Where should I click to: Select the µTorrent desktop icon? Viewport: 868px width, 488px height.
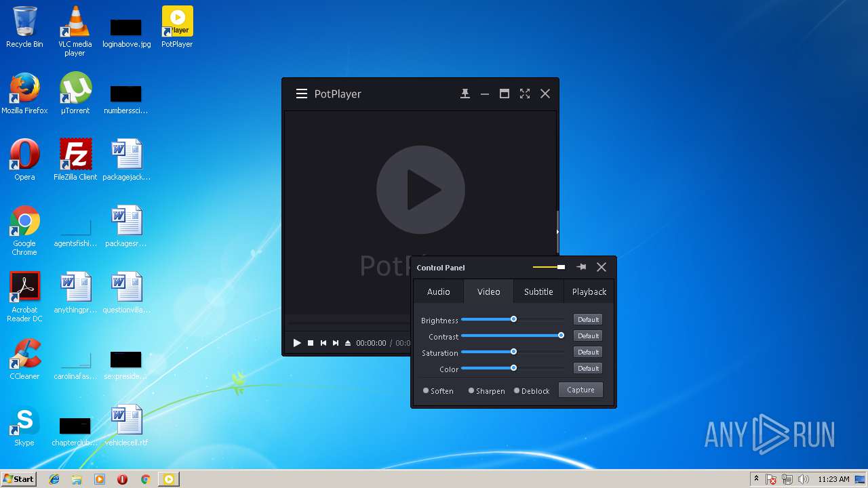pyautogui.click(x=75, y=94)
